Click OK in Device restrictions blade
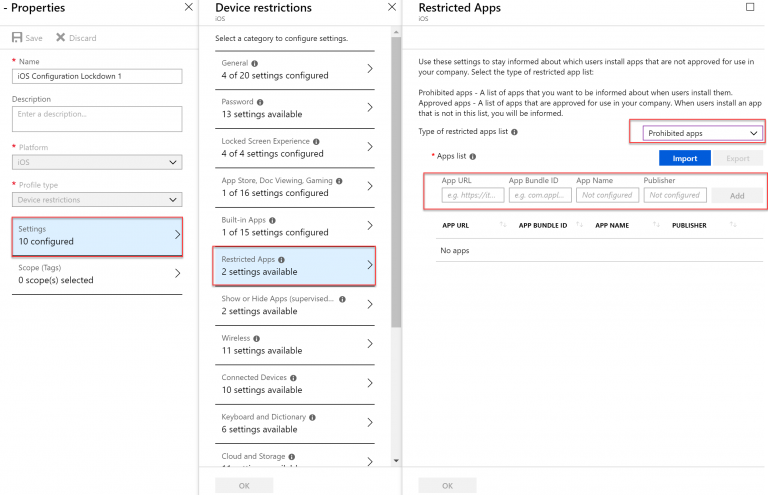768x495 pixels. 244,485
